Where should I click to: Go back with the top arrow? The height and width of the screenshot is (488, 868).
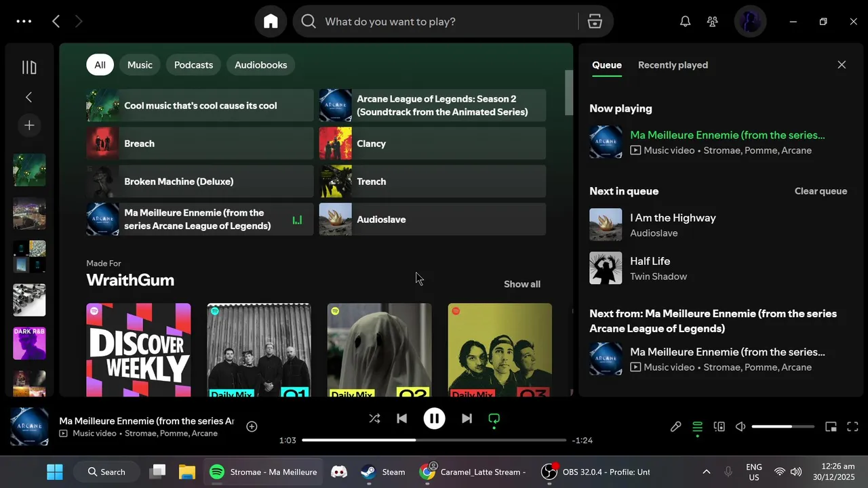[56, 22]
